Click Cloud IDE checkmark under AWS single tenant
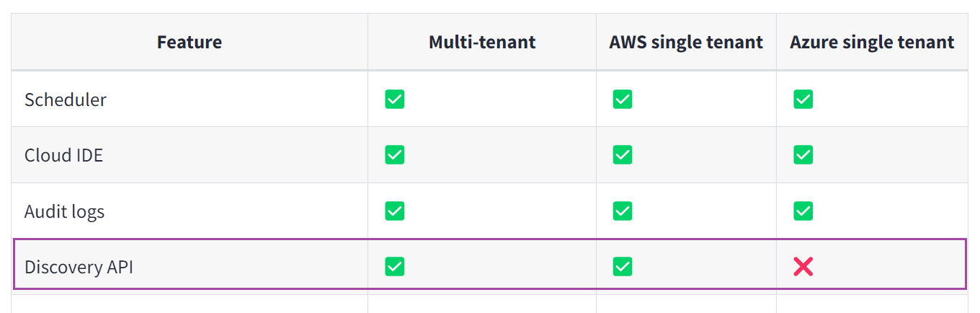The width and height of the screenshot is (980, 313). click(623, 155)
